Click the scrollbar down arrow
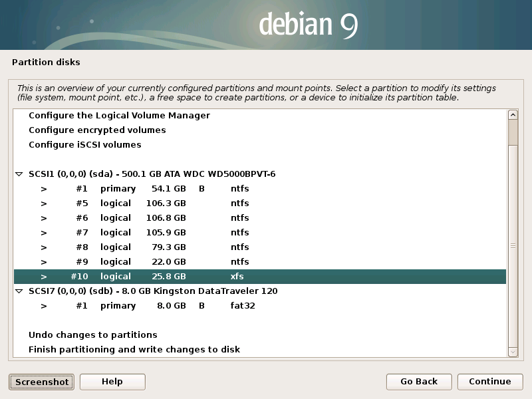This screenshot has width=532, height=399. [x=513, y=352]
